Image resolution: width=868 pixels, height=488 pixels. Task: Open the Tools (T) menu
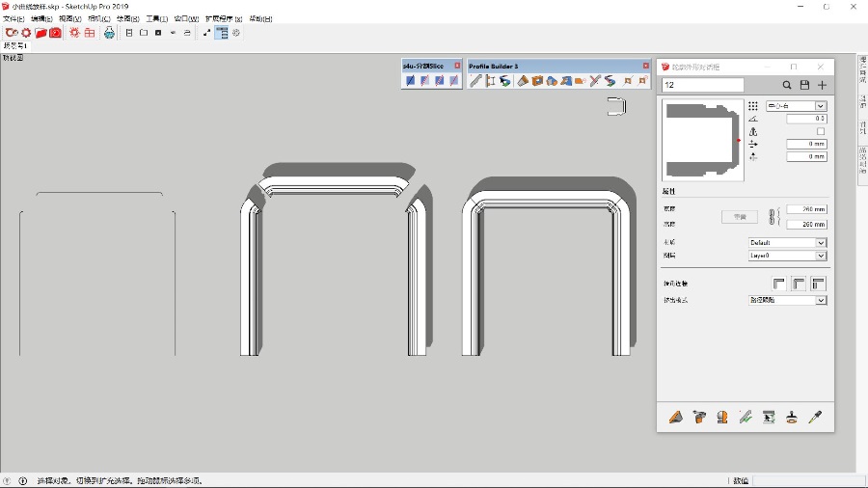[156, 19]
